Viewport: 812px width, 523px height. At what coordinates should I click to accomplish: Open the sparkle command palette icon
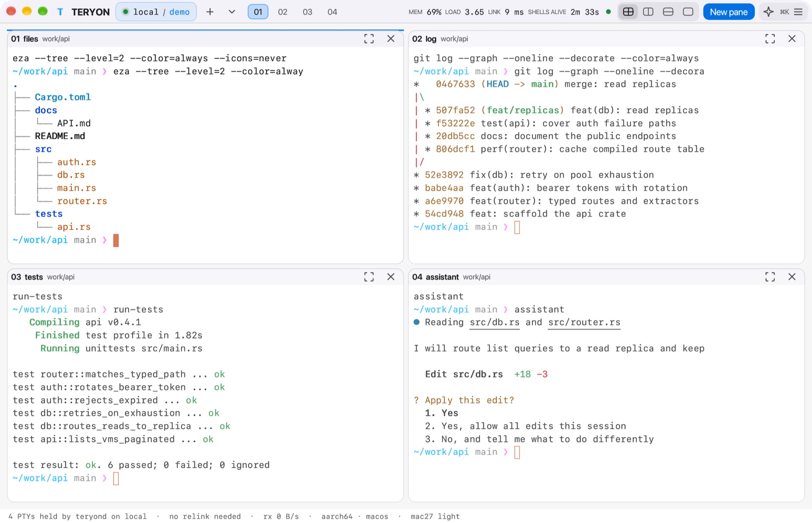(x=768, y=12)
